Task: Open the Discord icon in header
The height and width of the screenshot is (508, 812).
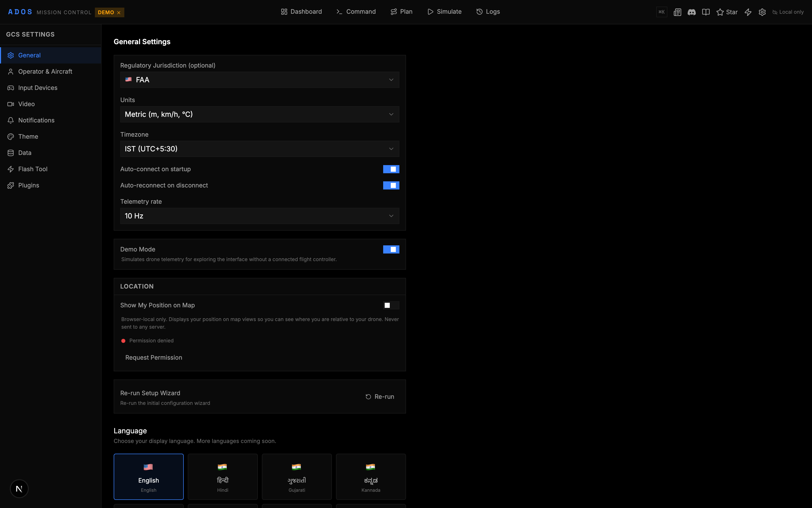Action: 691,12
